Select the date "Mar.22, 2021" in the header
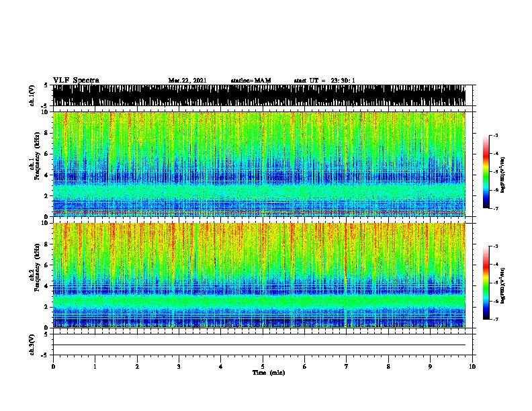Image resolution: width=532 pixels, height=411 pixels. click(187, 81)
